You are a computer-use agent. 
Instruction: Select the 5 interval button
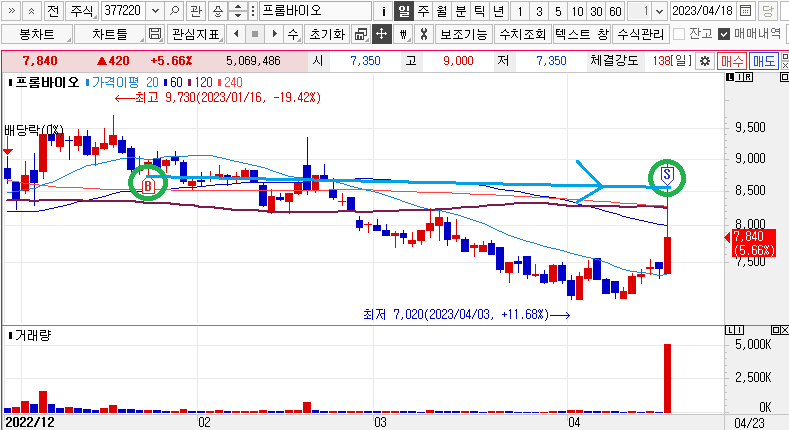pos(558,11)
